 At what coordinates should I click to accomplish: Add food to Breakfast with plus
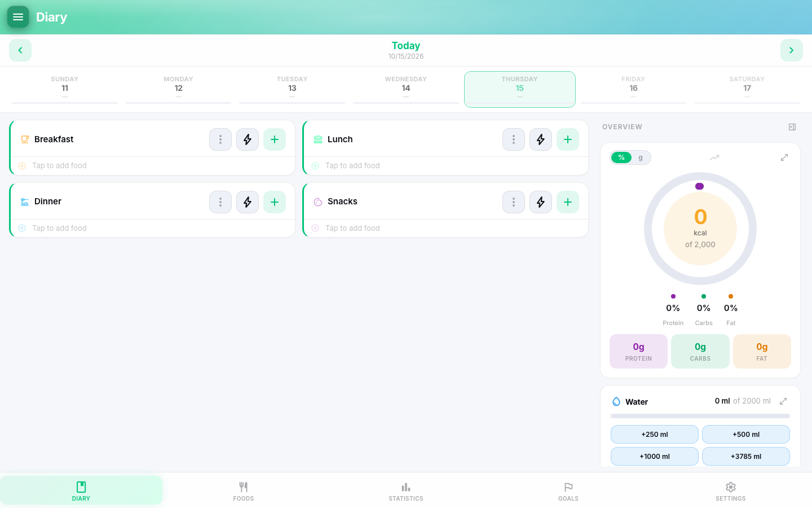coord(275,139)
